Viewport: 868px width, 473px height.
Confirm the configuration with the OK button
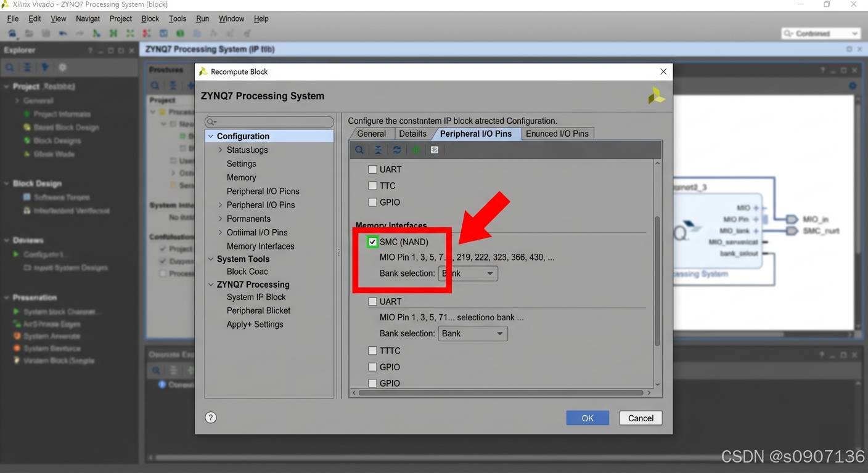[x=588, y=418]
